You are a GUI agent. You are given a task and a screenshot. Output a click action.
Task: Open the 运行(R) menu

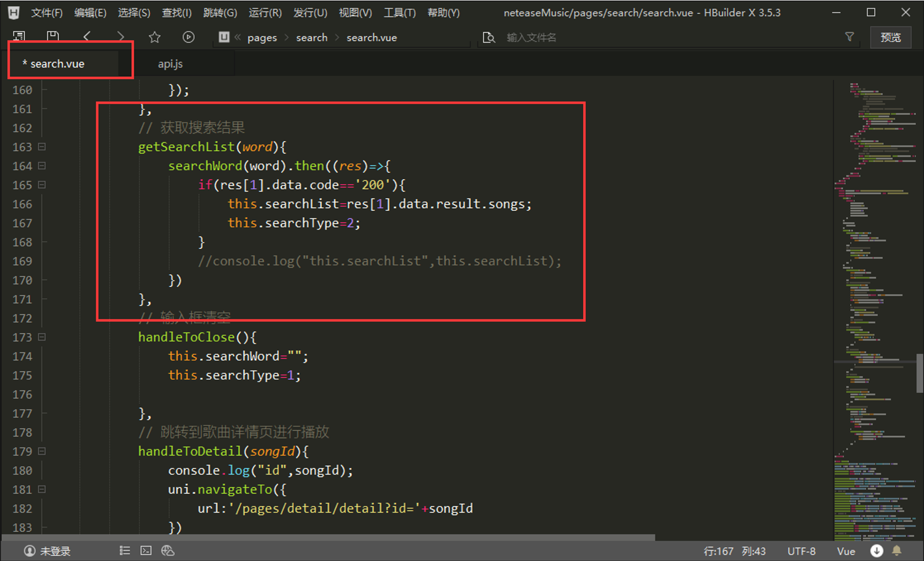click(265, 13)
